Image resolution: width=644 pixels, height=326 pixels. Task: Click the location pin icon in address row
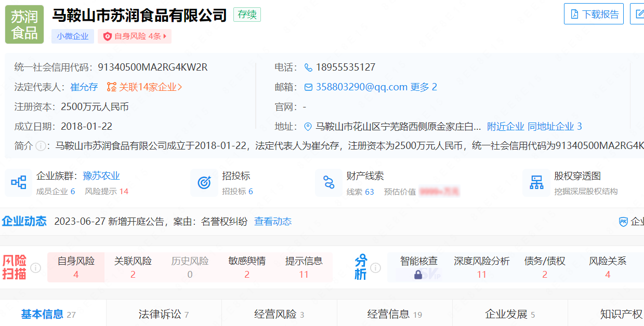(x=308, y=127)
